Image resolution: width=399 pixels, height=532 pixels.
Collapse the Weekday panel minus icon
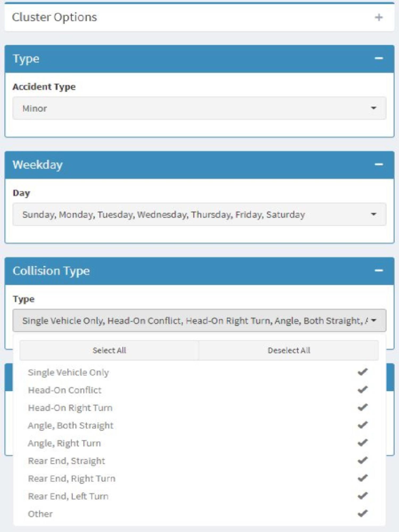click(379, 164)
